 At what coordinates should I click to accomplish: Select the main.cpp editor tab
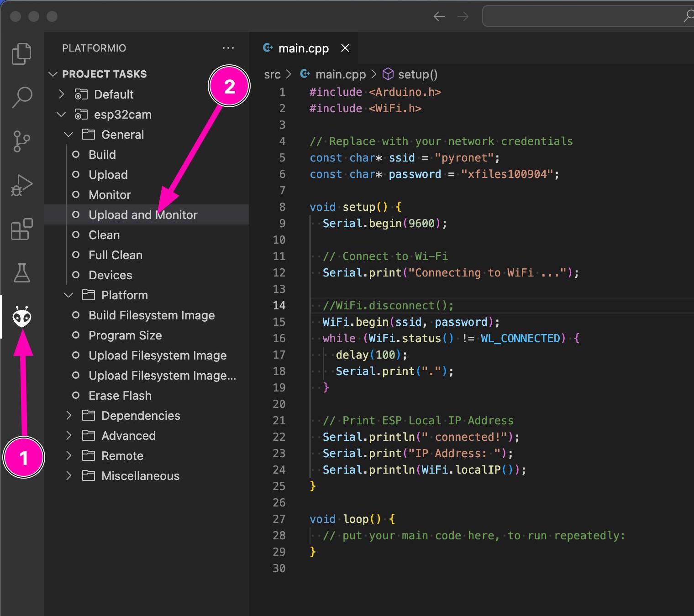pos(303,48)
